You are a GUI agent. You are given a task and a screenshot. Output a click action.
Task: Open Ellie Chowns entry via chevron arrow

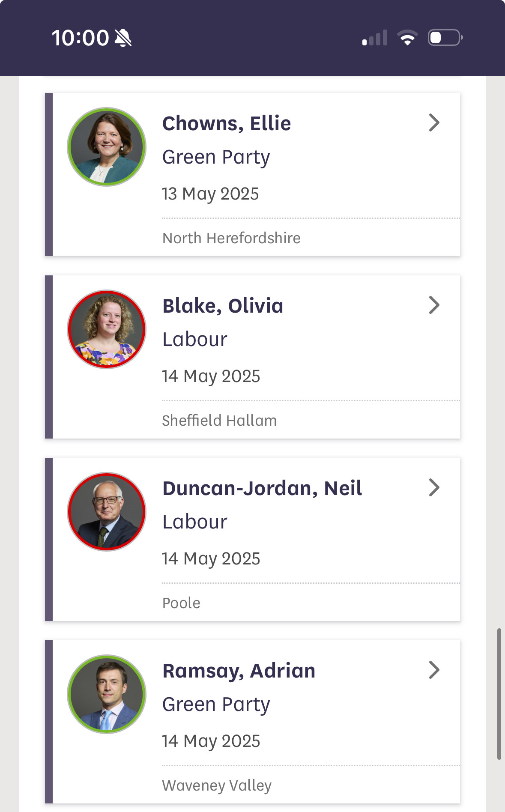(x=434, y=123)
